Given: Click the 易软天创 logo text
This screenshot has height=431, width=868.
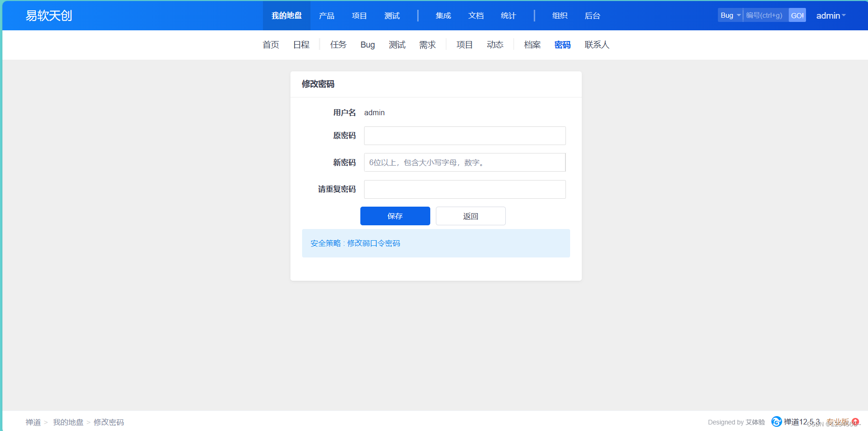Looking at the screenshot, I should [48, 15].
